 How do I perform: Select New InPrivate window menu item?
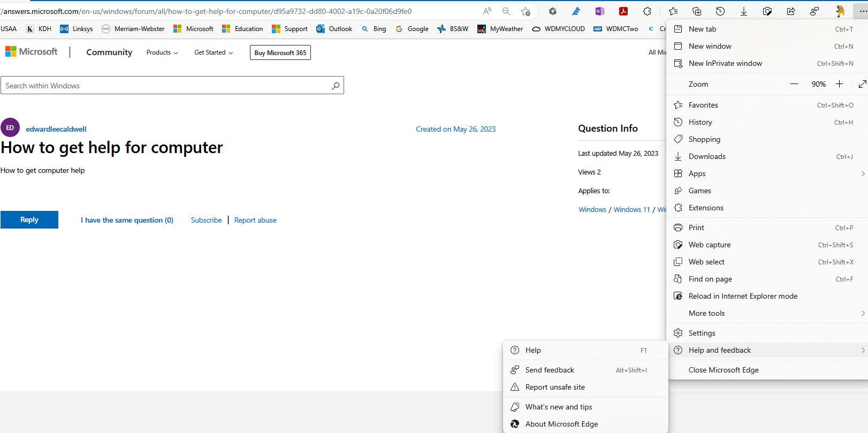[767, 63]
